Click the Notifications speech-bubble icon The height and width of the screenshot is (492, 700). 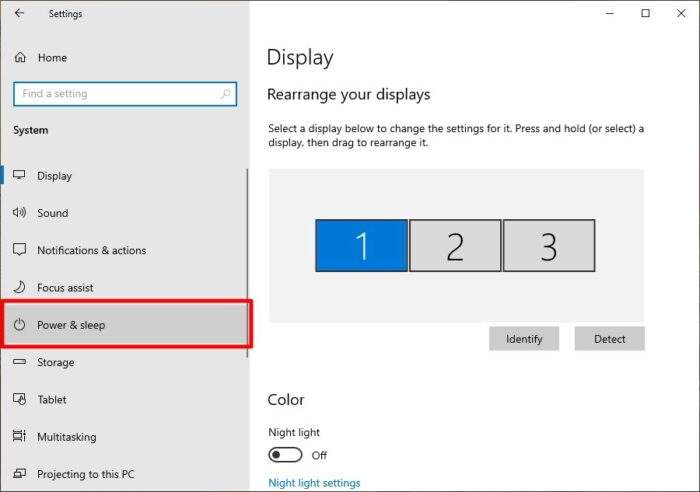(x=19, y=250)
